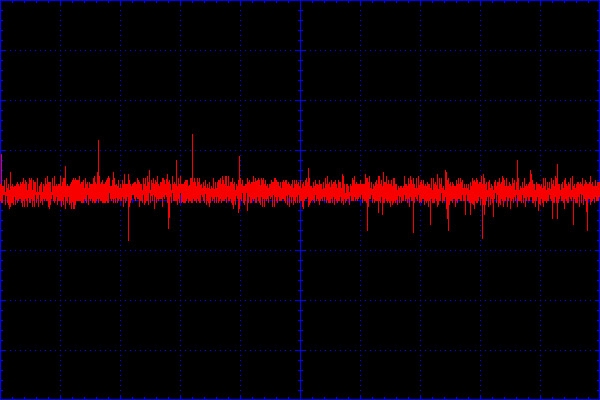This screenshot has width=600, height=400.
Task: Click the deepest downward spike in the right half
Action: (x=483, y=221)
